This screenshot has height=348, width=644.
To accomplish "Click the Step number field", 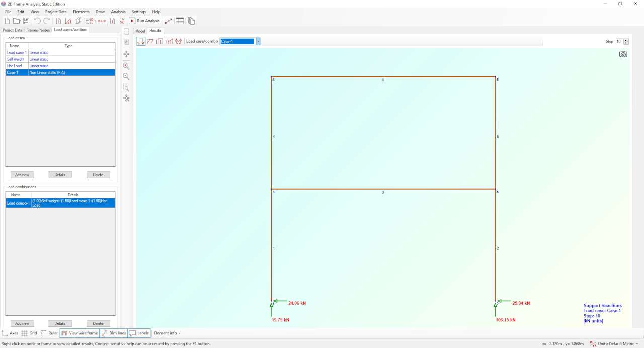I will coord(619,42).
